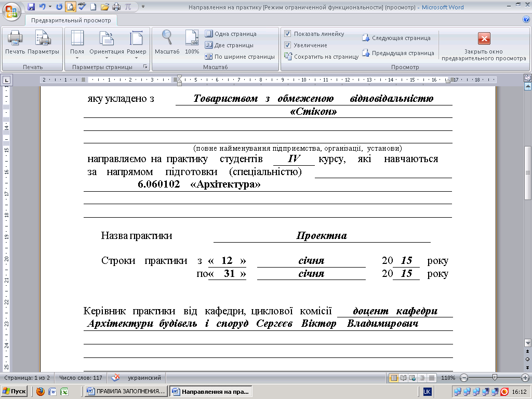The width and height of the screenshot is (532, 399).
Task: Open Select Browse Object circle button
Action: 528,360
